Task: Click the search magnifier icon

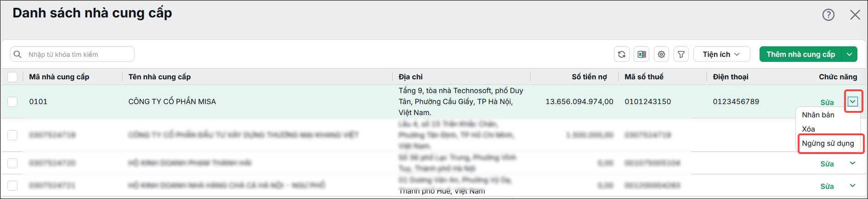Action: pyautogui.click(x=17, y=54)
